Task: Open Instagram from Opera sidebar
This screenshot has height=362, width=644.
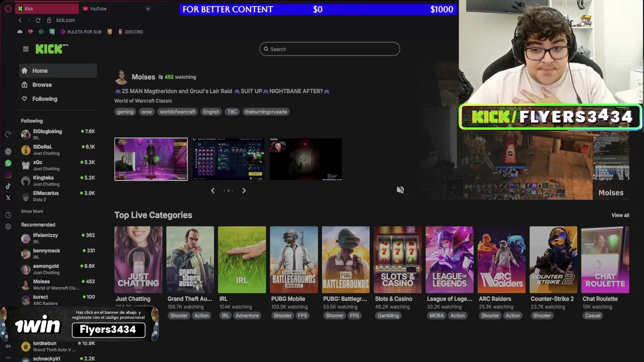Action: click(x=8, y=175)
